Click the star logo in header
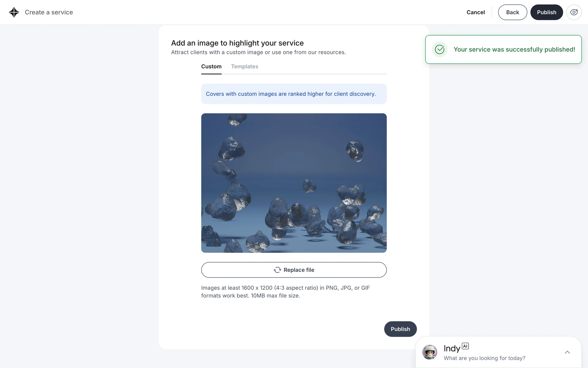588x368 pixels. pos(14,12)
